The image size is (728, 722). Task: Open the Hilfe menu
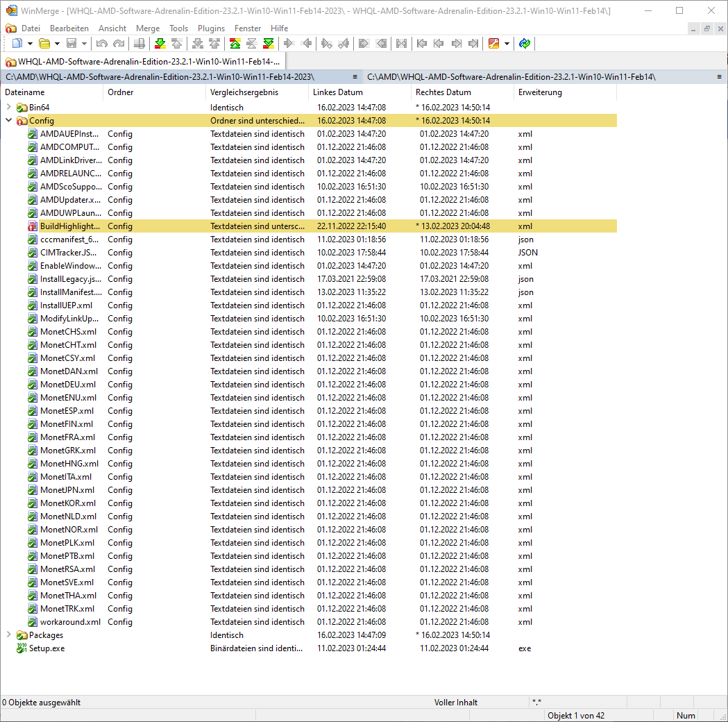coord(280,28)
